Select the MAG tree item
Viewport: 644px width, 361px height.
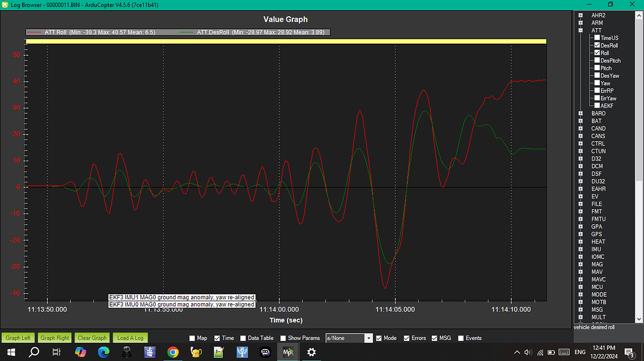point(597,264)
